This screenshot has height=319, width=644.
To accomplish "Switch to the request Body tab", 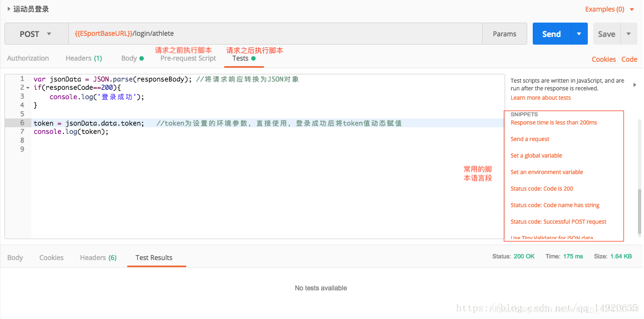I will point(132,58).
